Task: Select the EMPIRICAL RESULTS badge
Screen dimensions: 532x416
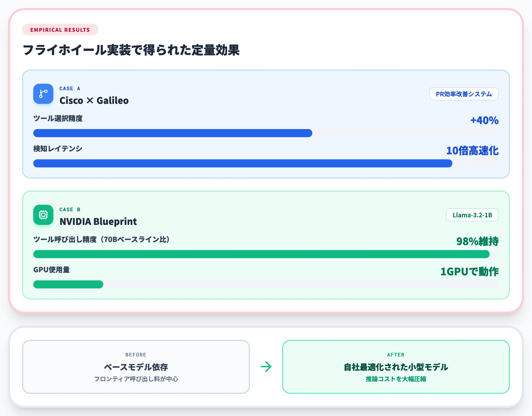Action: (60, 30)
